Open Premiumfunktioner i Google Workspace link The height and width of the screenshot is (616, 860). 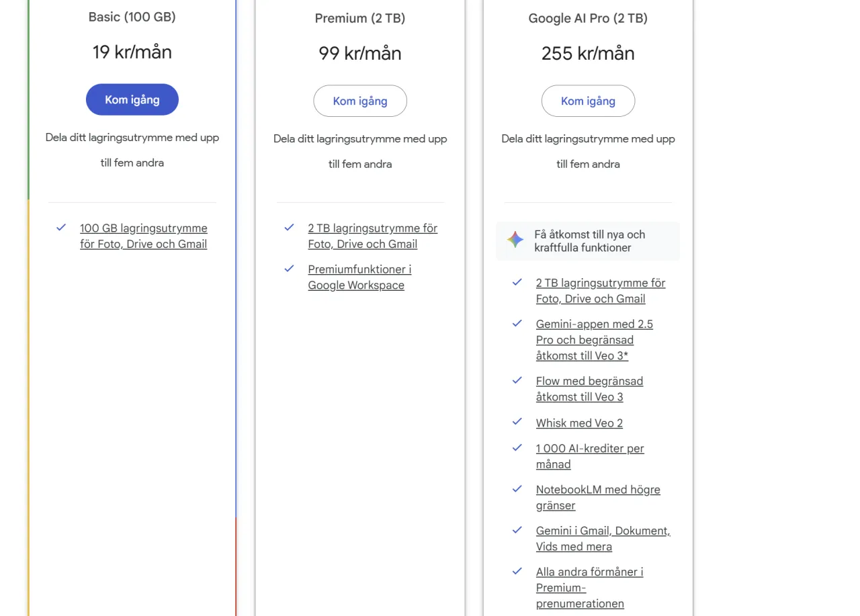coord(359,277)
